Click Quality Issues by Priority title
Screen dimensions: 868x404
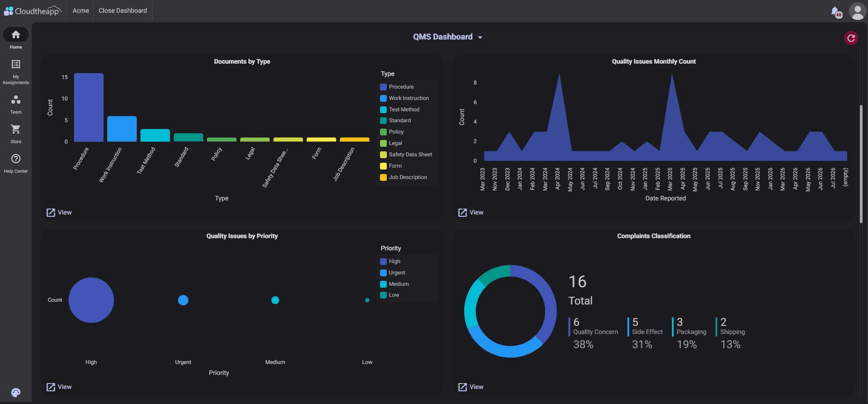click(x=242, y=236)
